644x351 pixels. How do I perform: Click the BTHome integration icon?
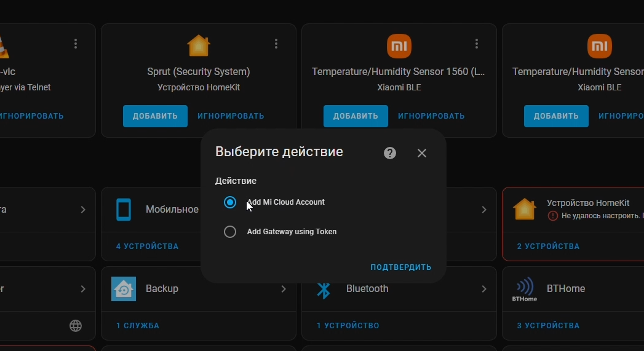pos(524,289)
